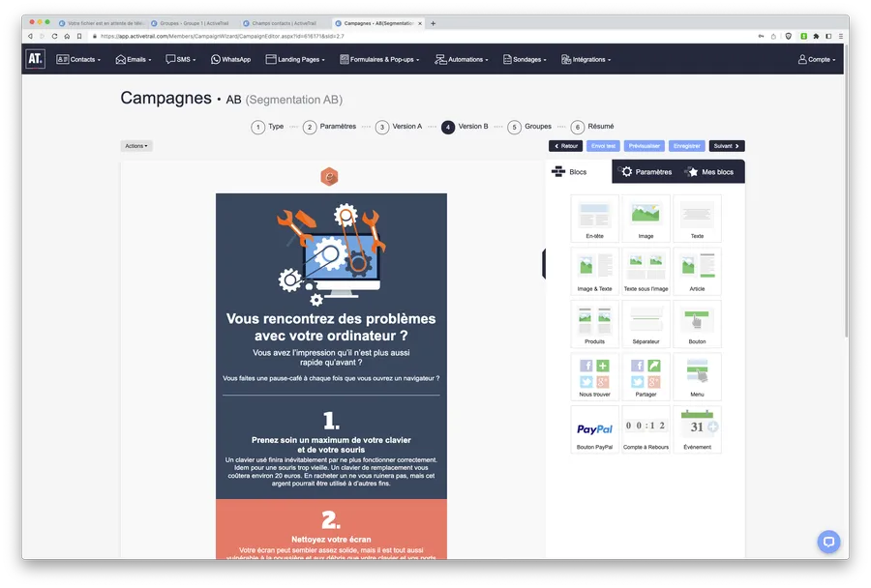Open the Compte account dropdown

[817, 59]
